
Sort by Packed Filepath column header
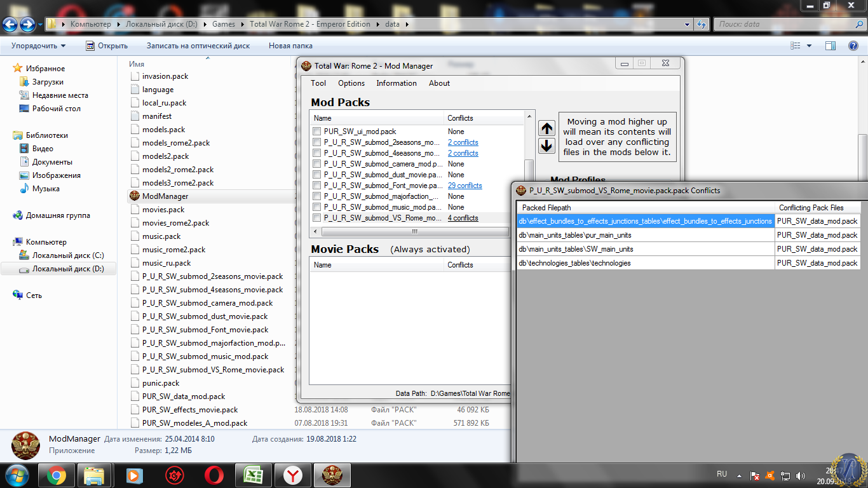pos(646,208)
